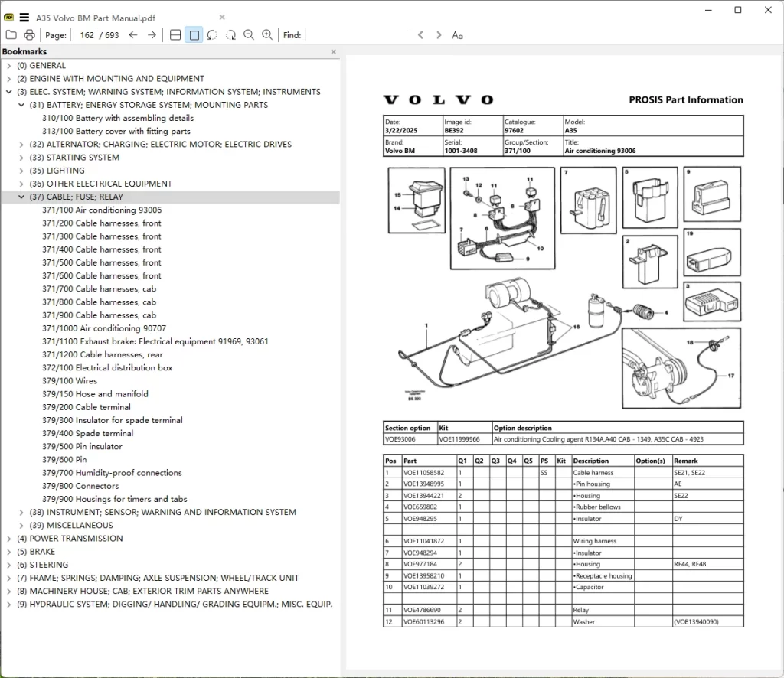Select (8) MACHINERY HOUSE; CAB bookmark
This screenshot has width=784, height=678.
(142, 591)
